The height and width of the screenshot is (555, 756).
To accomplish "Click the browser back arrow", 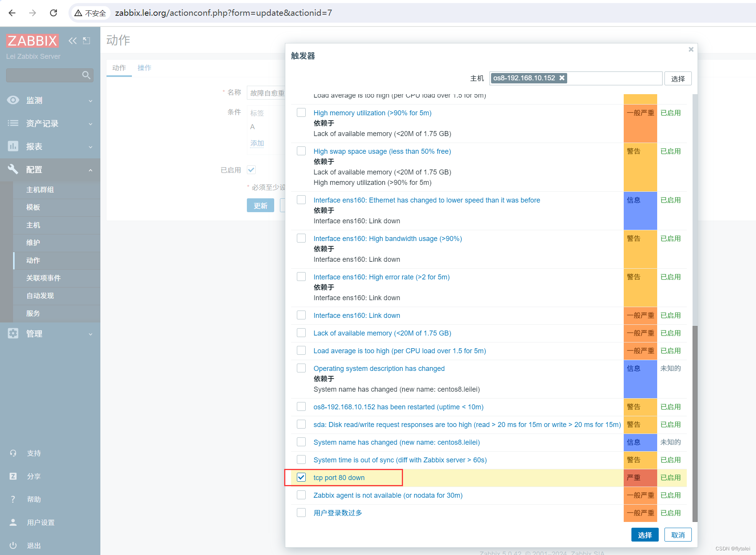I will (12, 13).
